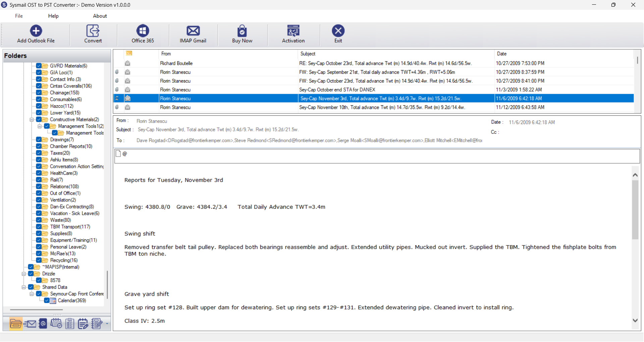644x342 pixels.
Task: Select 'Sey-Cap October end STA for DANEX' email
Action: (x=374, y=90)
